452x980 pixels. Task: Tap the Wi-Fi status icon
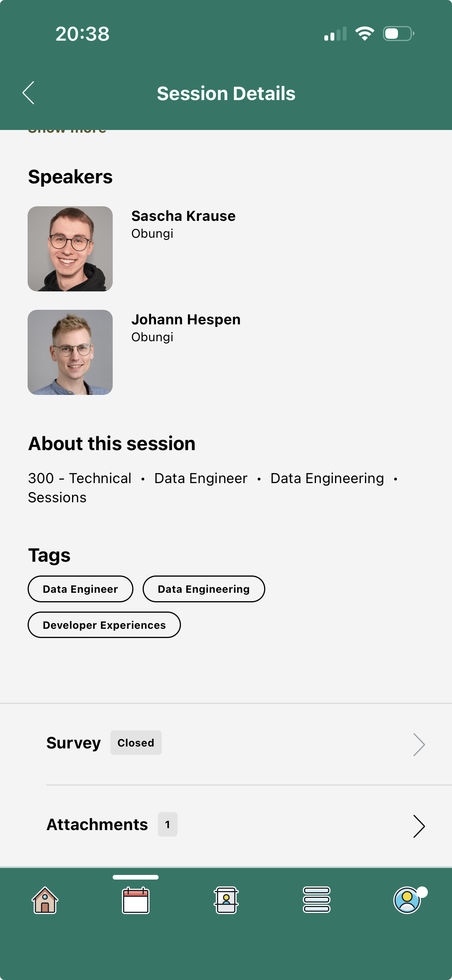365,34
